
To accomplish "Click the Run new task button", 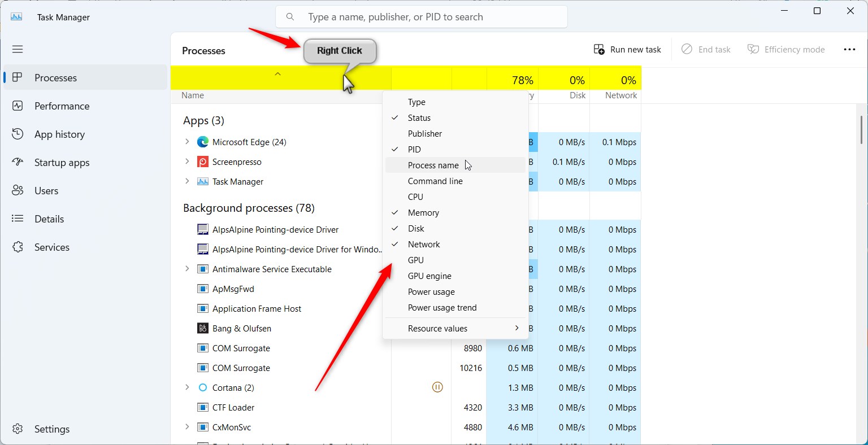I will coord(627,49).
